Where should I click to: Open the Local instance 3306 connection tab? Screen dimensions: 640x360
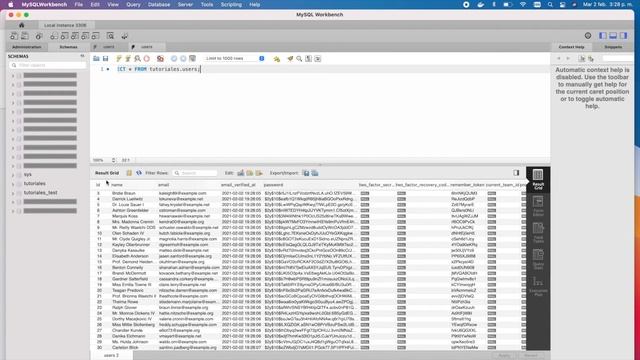point(65,25)
